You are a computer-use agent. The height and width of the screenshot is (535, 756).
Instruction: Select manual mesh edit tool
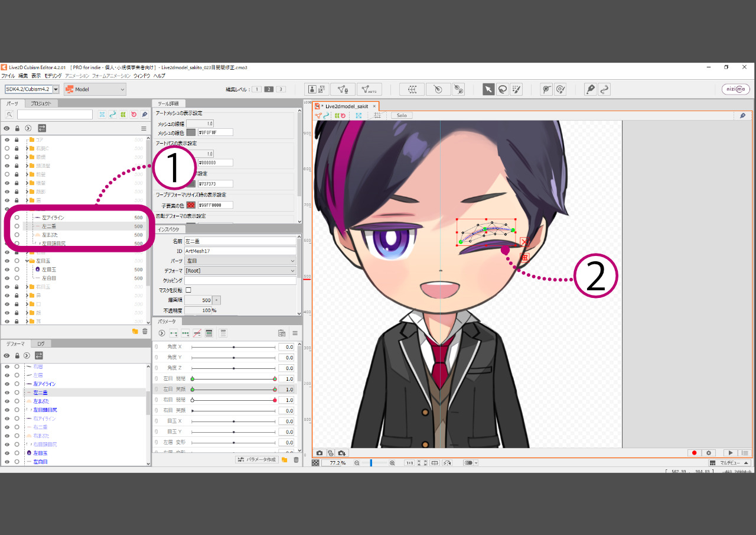pos(343,89)
